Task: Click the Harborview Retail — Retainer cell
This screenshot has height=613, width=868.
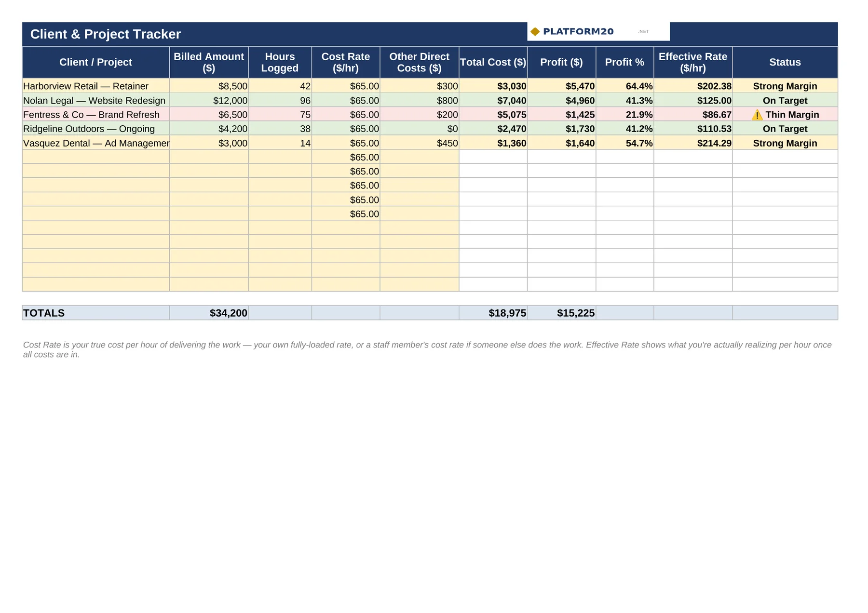Action: pos(95,86)
